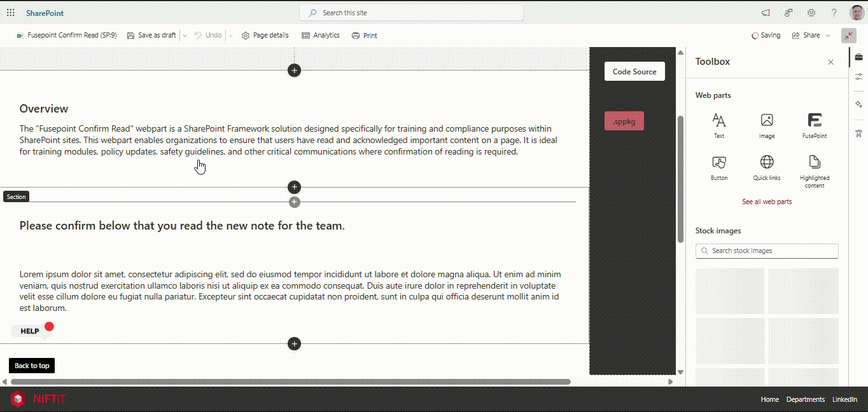Viewport: 868px width, 412px height.
Task: Open the settings gear in header
Action: (811, 13)
